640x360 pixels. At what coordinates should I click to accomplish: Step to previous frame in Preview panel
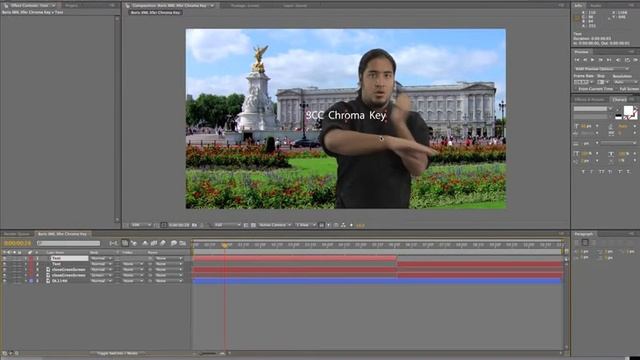(x=585, y=60)
